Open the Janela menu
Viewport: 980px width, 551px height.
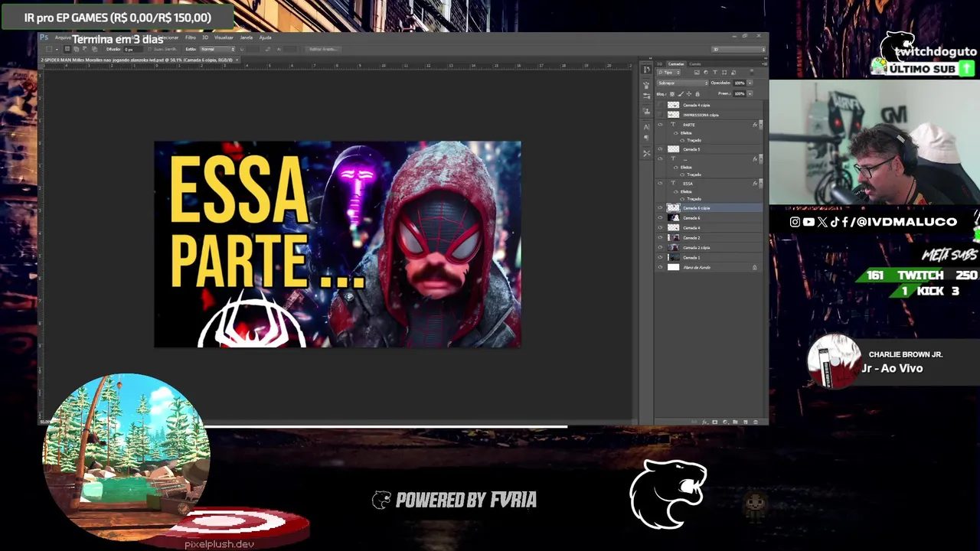246,37
